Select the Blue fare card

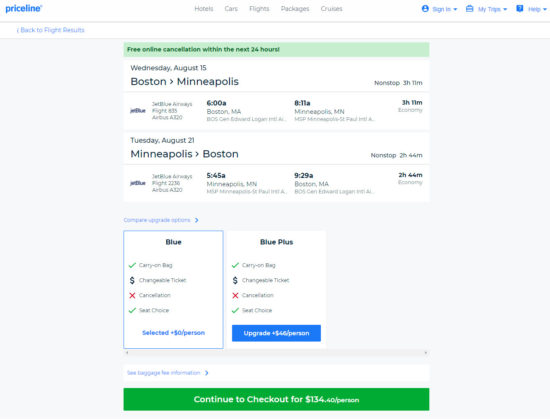click(x=173, y=290)
